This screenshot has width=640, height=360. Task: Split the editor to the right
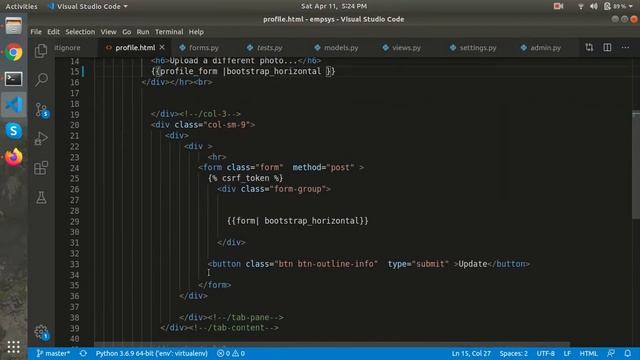(607, 47)
